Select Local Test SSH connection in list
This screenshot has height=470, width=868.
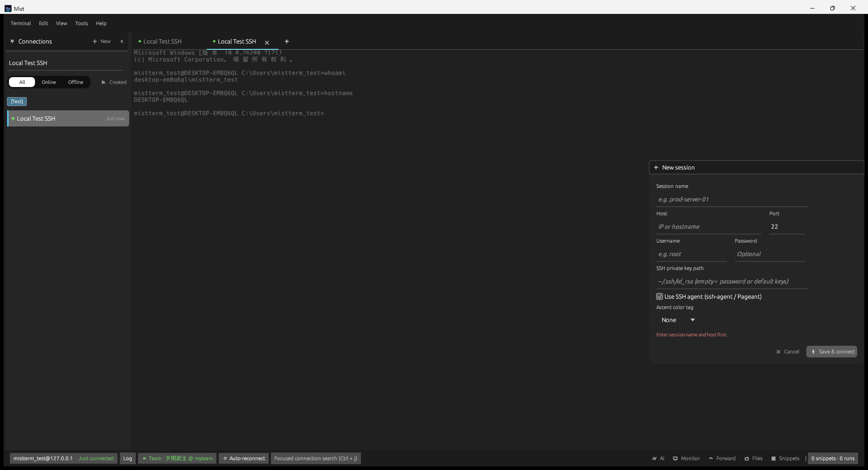pos(68,118)
